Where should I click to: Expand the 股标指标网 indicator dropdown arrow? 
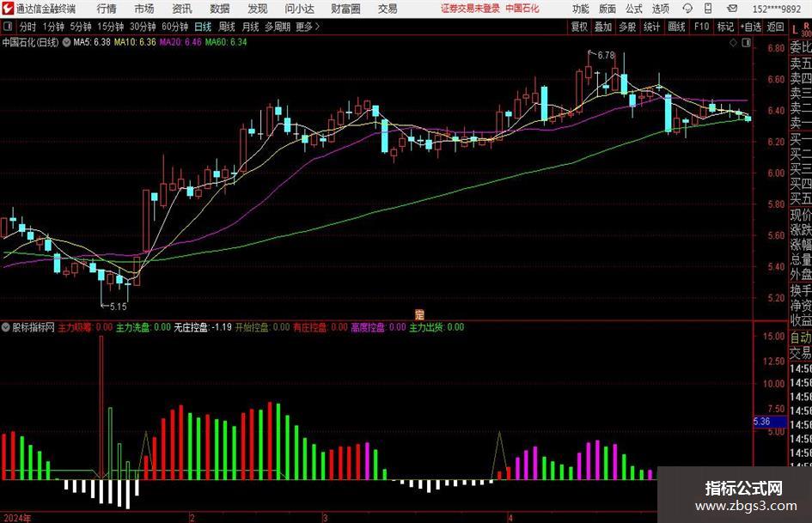[x=6, y=327]
